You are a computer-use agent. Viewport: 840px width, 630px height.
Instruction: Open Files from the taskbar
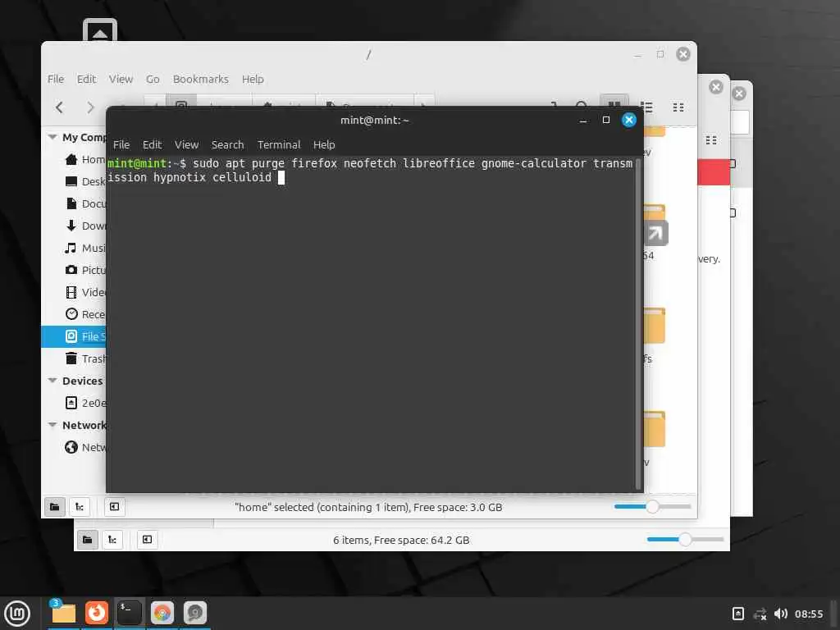pyautogui.click(x=63, y=613)
